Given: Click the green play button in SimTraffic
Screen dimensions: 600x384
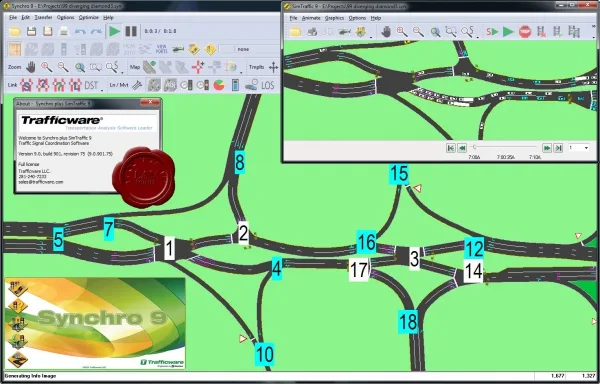Looking at the screenshot, I should [x=508, y=32].
